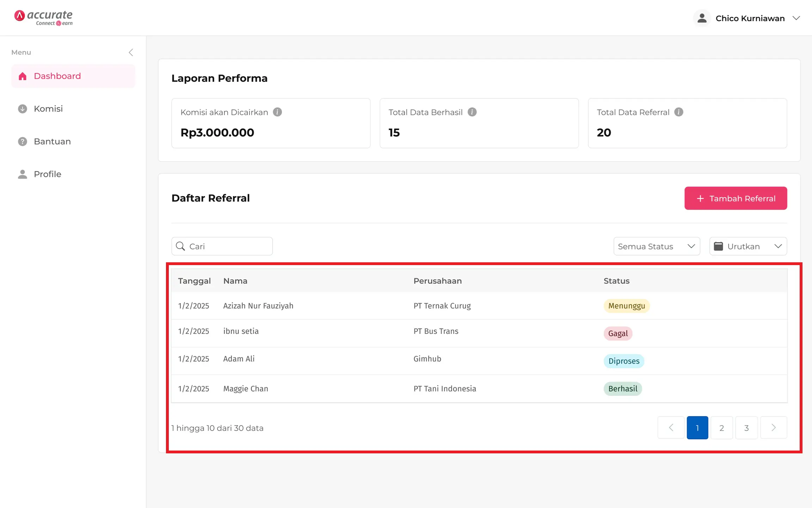Open the Semua Status dropdown
The width and height of the screenshot is (812, 508).
coord(656,246)
